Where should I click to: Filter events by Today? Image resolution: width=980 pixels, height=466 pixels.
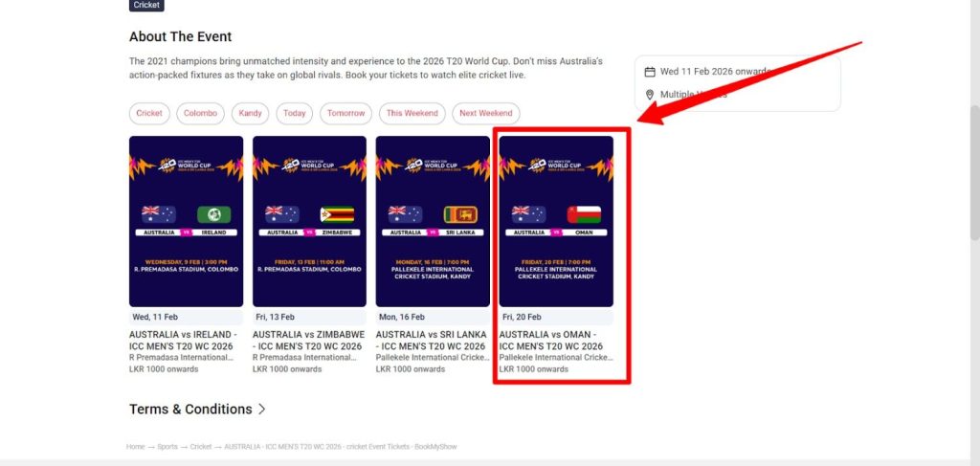[x=295, y=114]
